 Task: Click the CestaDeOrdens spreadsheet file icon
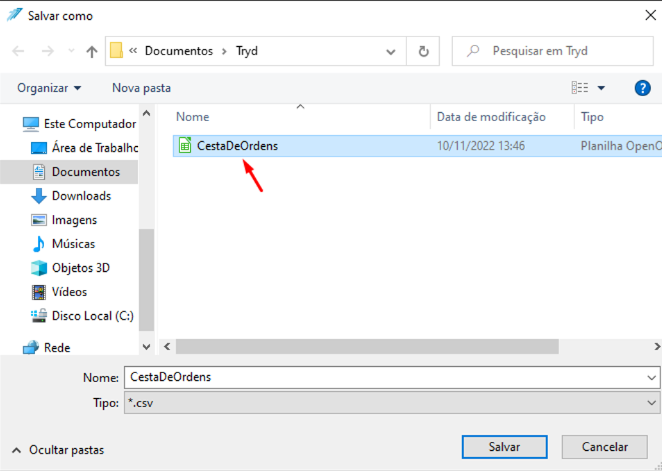coord(185,146)
